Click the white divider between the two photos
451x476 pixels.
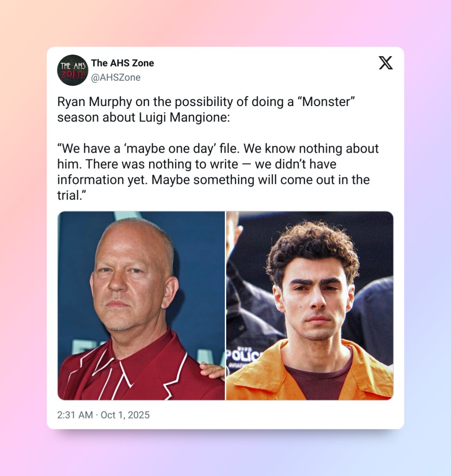pos(226,305)
